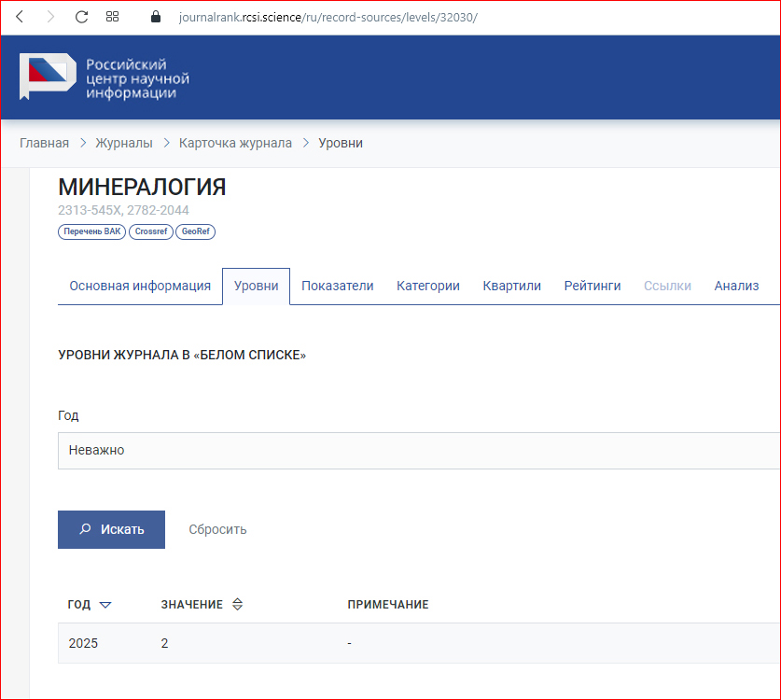
Task: Click the heading Уровни журнала в «Белом списке»
Action: pyautogui.click(x=182, y=355)
